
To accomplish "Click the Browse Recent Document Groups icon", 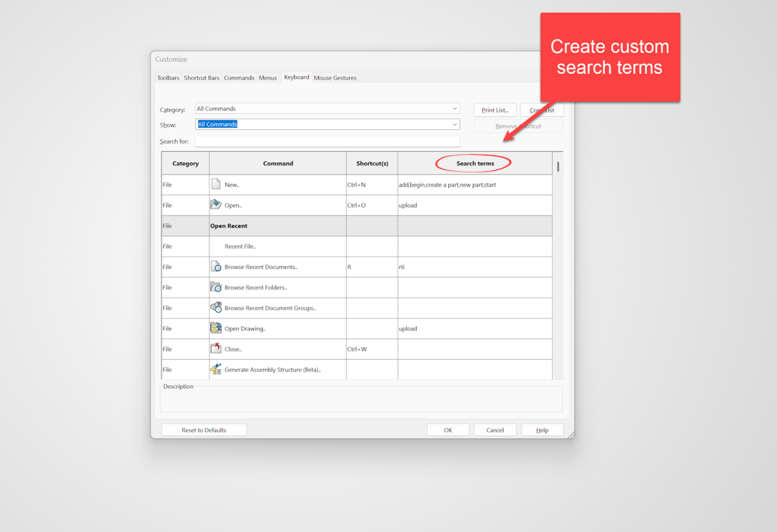I will point(216,308).
